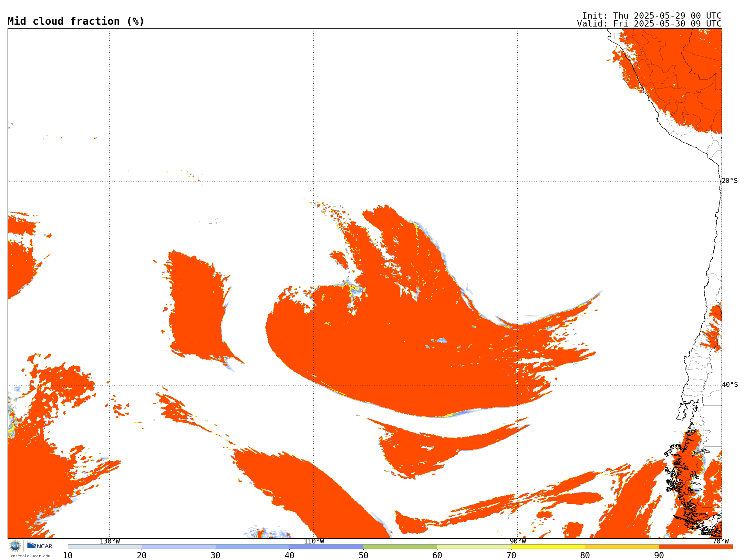The width and height of the screenshot is (744, 560).
Task: Select the green 50-60 colorbar segment
Action: [x=400, y=547]
